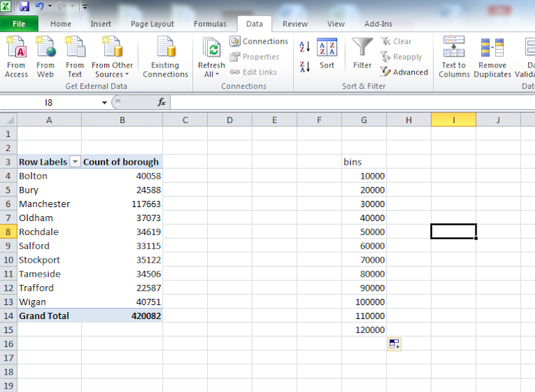This screenshot has height=392, width=535.
Task: Click the Sort Z to A icon
Action: pyautogui.click(x=304, y=67)
